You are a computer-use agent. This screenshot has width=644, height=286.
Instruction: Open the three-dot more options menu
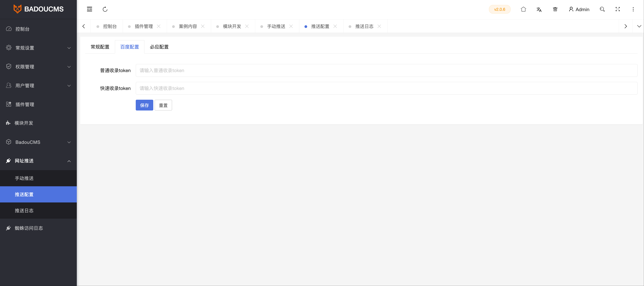coord(633,9)
